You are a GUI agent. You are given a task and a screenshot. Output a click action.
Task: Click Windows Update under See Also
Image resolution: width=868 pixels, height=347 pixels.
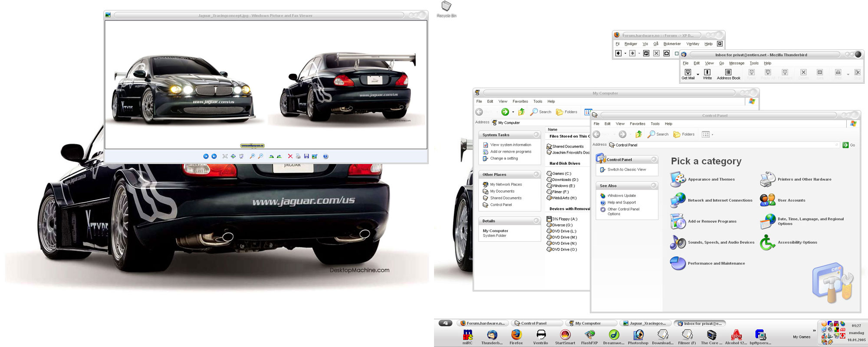pos(621,196)
